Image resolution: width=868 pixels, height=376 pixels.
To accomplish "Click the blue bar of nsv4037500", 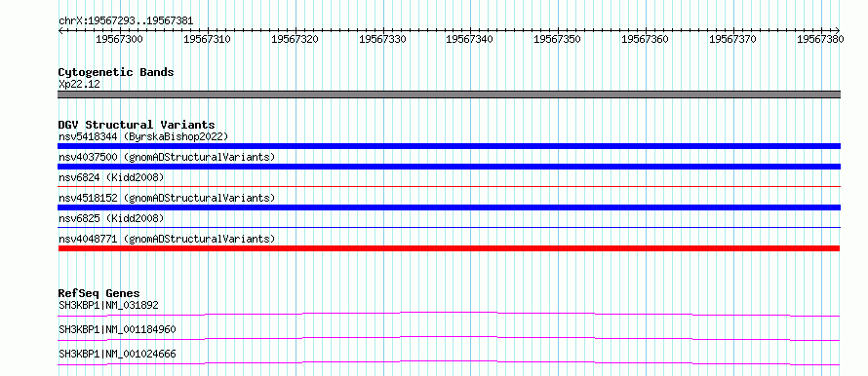I will pyautogui.click(x=449, y=167).
